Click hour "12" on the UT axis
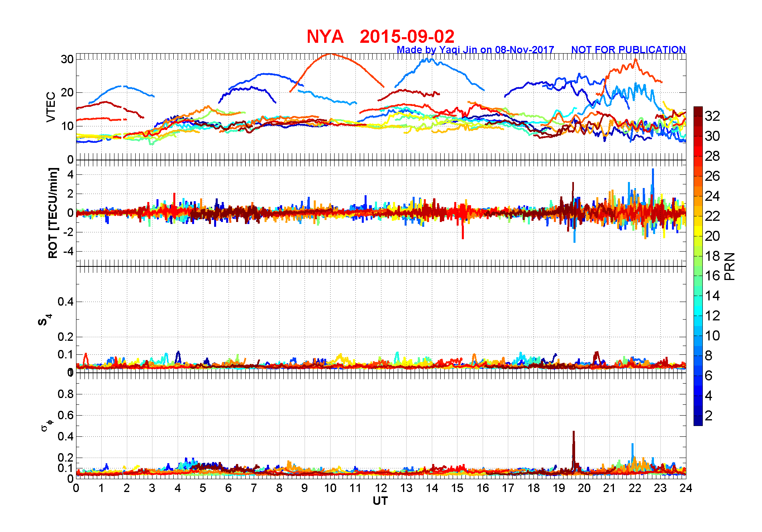 click(381, 488)
